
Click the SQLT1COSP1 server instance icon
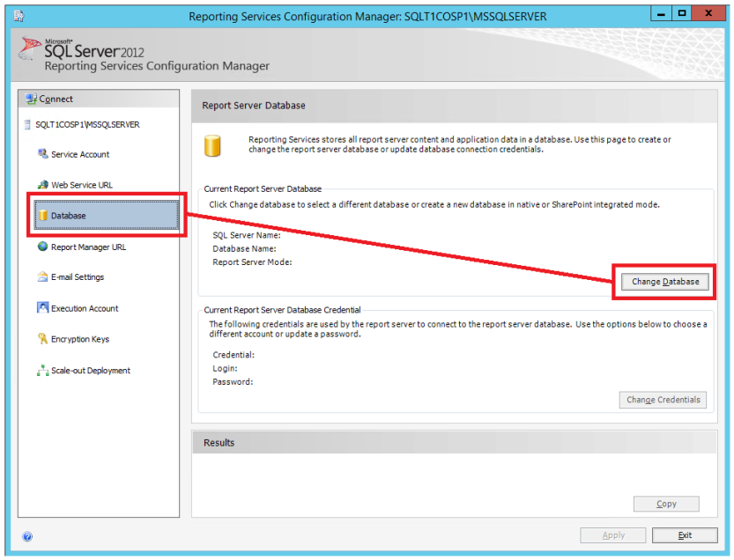click(27, 124)
